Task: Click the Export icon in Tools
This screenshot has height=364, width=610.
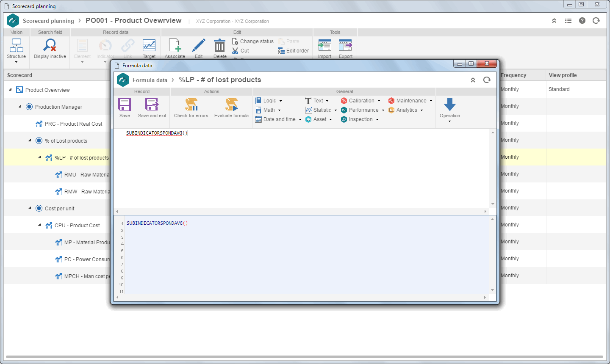Action: click(x=345, y=45)
